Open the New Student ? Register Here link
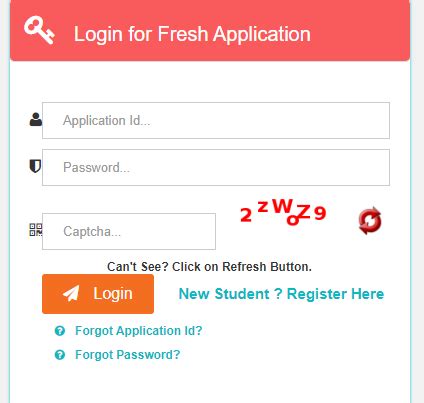Image resolution: width=424 pixels, height=403 pixels. tap(281, 294)
